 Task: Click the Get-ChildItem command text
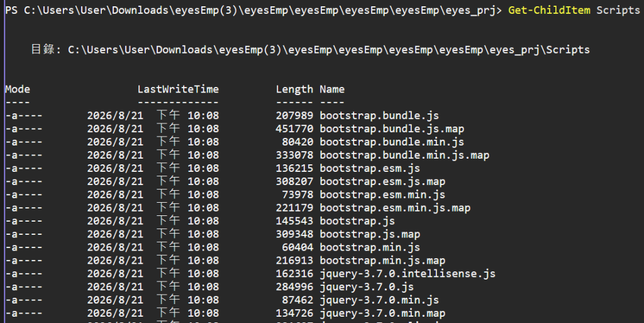(x=549, y=10)
